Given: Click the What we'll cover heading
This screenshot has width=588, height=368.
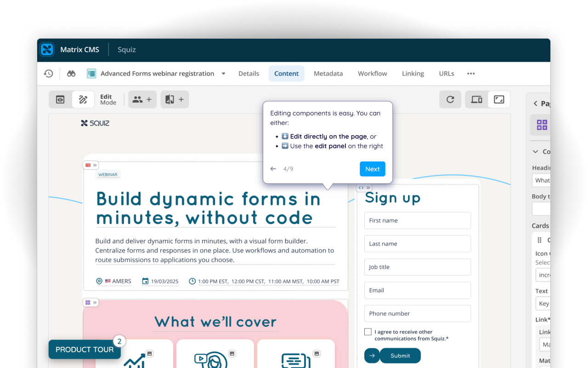Looking at the screenshot, I should (x=215, y=322).
